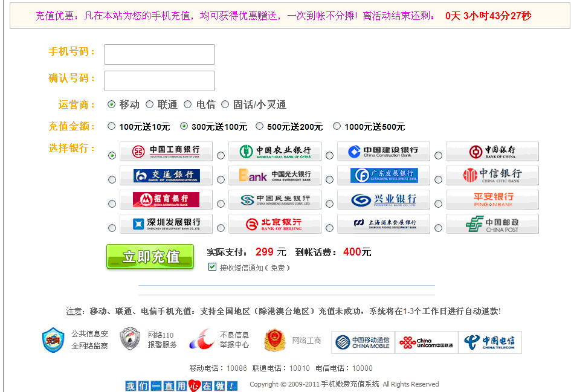Focus the 手机号码 input field

click(x=160, y=54)
